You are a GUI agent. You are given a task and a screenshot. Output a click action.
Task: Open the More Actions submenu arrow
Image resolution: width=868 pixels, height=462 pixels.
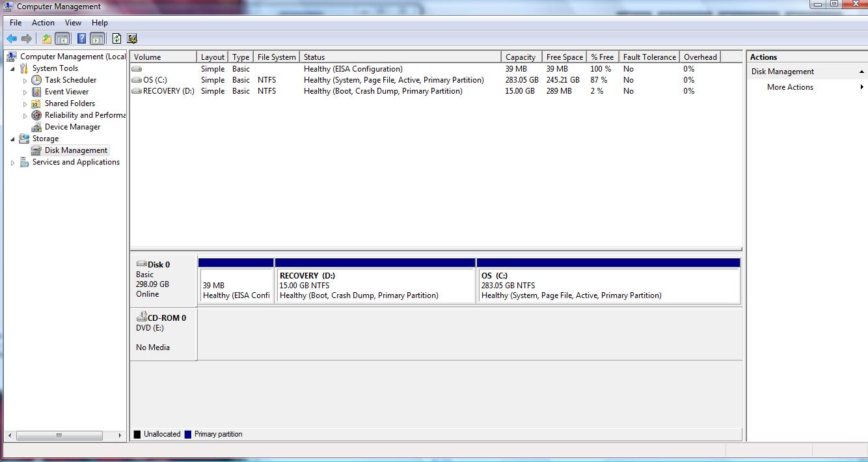862,87
